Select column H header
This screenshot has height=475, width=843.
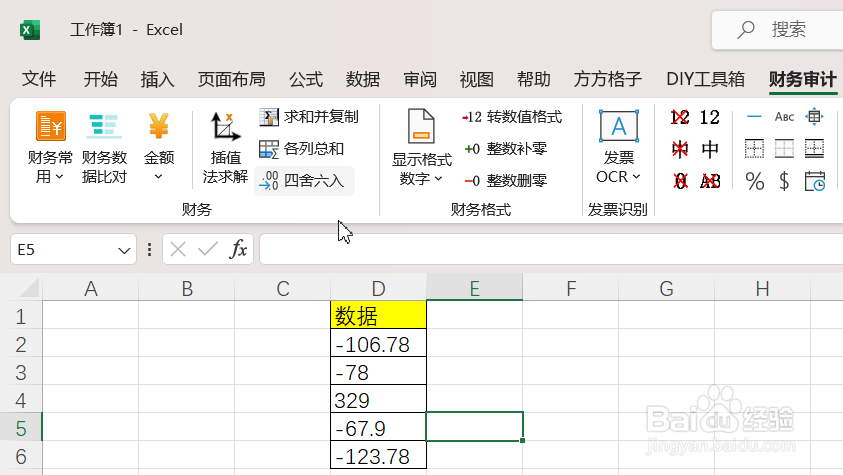762,289
